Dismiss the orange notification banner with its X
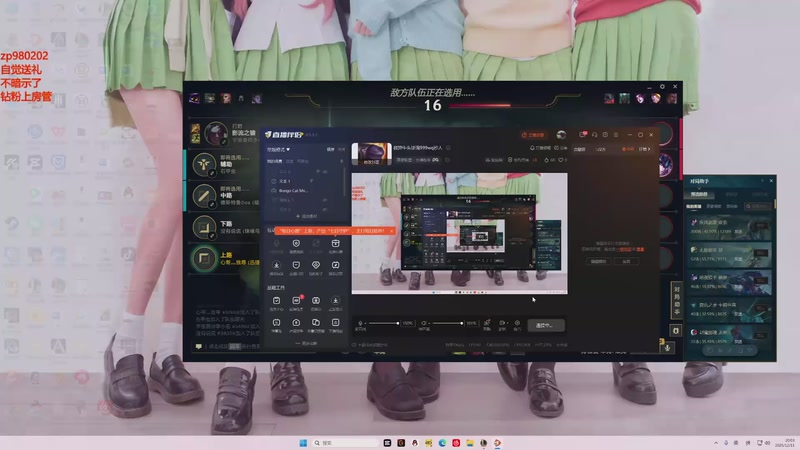Screen dimensions: 800x450 391,231
